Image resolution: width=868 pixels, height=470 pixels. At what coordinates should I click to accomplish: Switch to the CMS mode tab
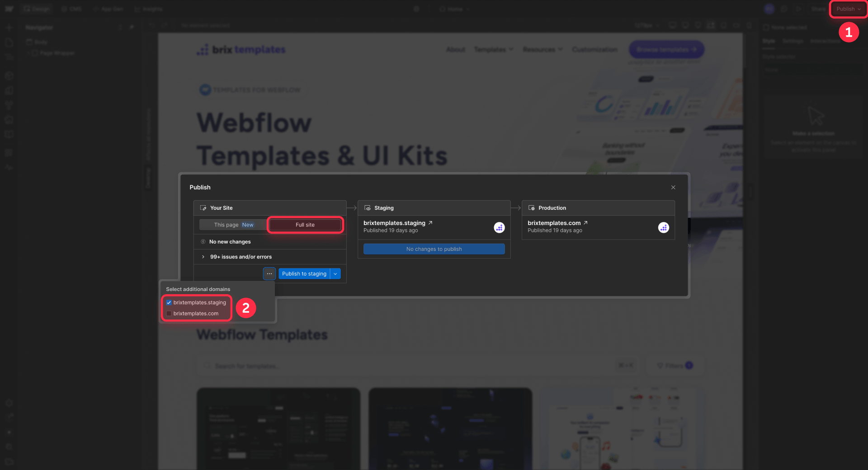click(x=71, y=9)
